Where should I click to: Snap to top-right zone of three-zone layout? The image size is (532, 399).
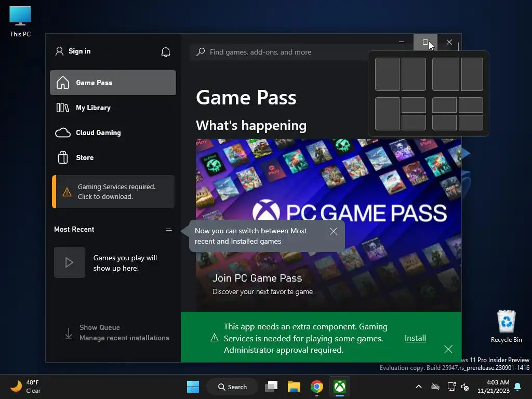pyautogui.click(x=414, y=105)
